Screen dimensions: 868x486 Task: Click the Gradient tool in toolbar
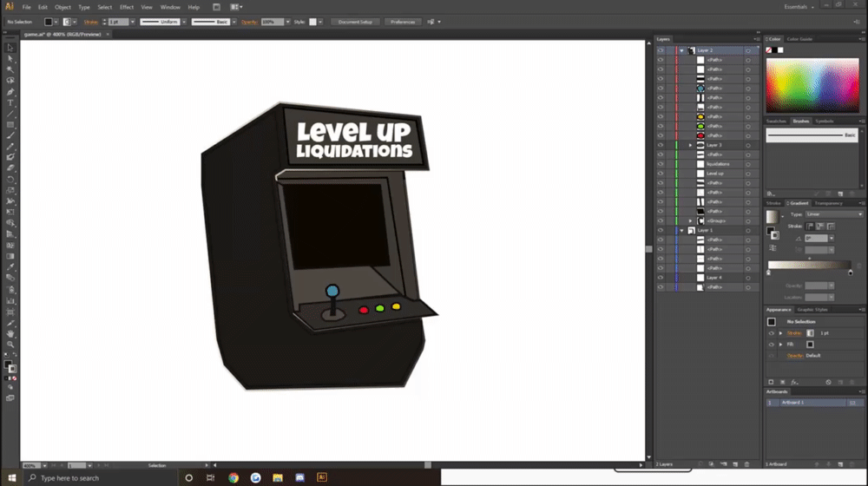pyautogui.click(x=10, y=256)
